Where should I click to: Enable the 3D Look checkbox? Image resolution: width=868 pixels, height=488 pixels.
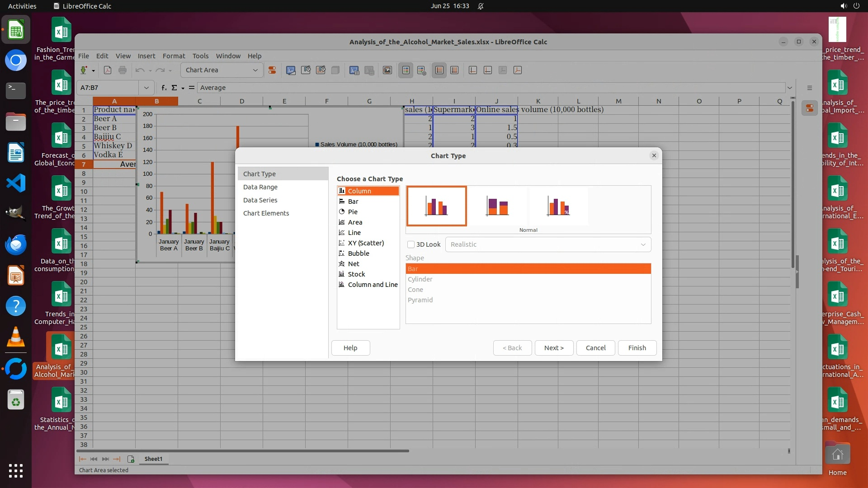411,244
